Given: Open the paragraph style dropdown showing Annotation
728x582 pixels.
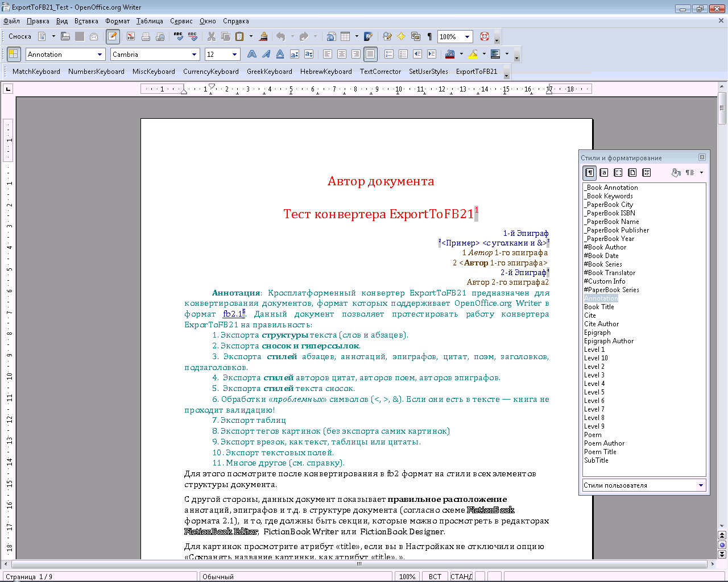Looking at the screenshot, I should (100, 55).
